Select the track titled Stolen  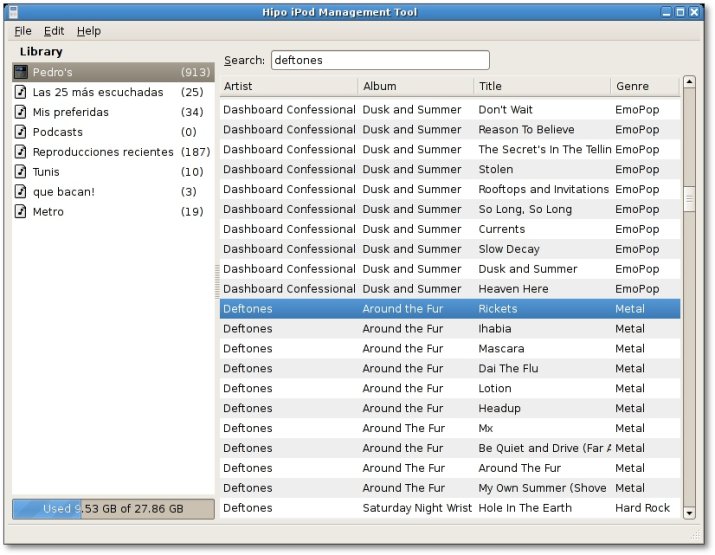pos(450,169)
